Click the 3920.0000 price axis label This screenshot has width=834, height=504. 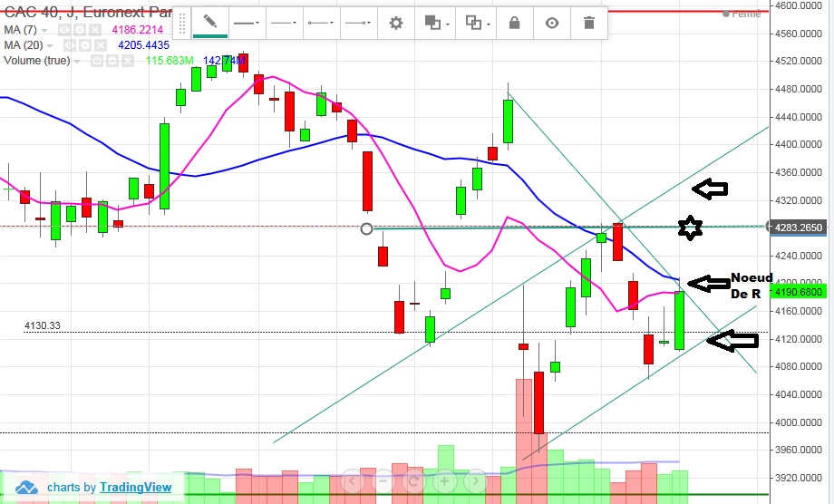tap(799, 478)
